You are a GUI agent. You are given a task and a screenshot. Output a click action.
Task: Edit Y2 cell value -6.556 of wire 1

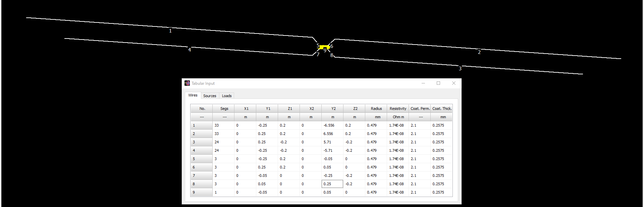click(332, 125)
